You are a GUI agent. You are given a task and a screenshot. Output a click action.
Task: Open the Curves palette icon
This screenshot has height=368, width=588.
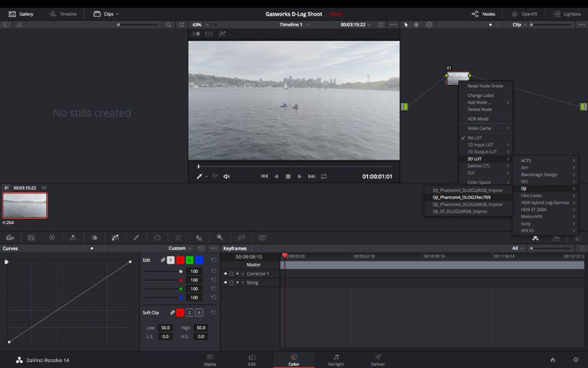(115, 238)
